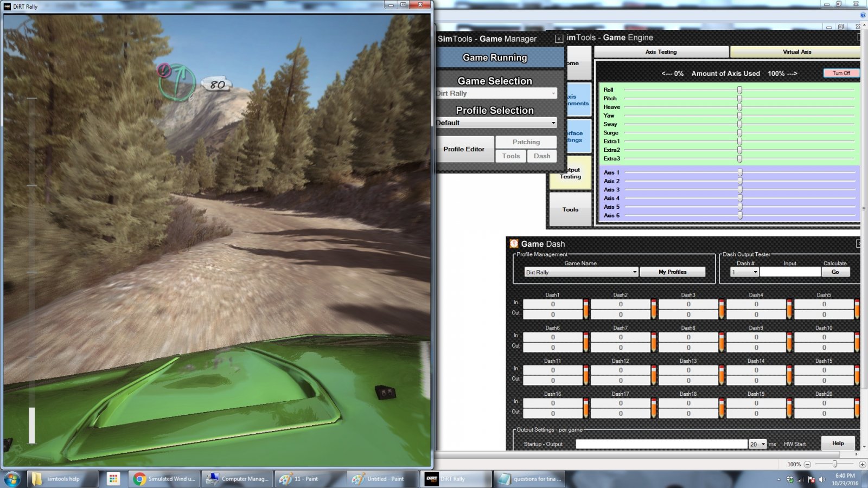Click the Heave axis slider handle

(x=739, y=107)
